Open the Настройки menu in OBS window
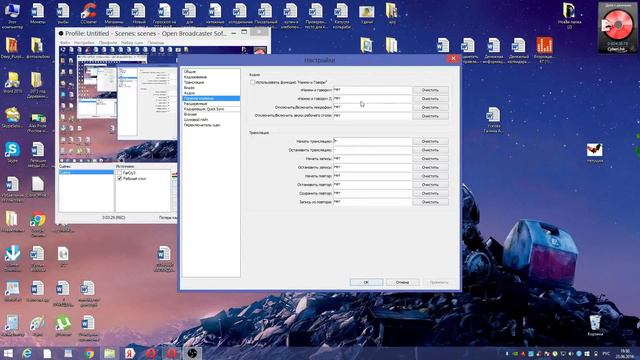The height and width of the screenshot is (360, 640). coord(84,42)
